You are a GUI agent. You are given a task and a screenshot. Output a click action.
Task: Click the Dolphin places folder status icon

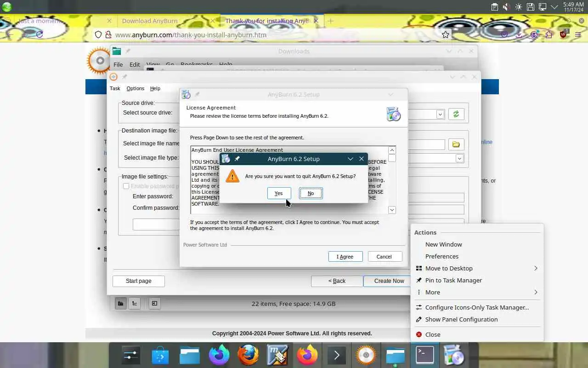120,303
